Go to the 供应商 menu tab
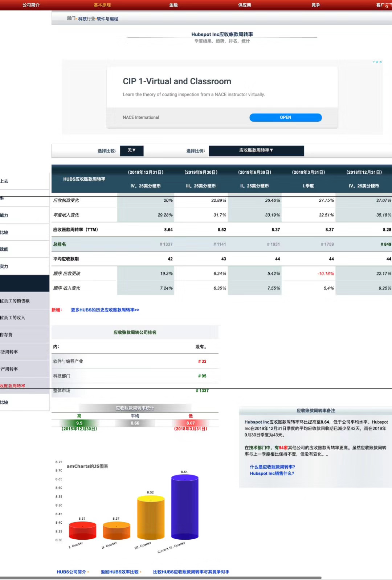 click(244, 5)
